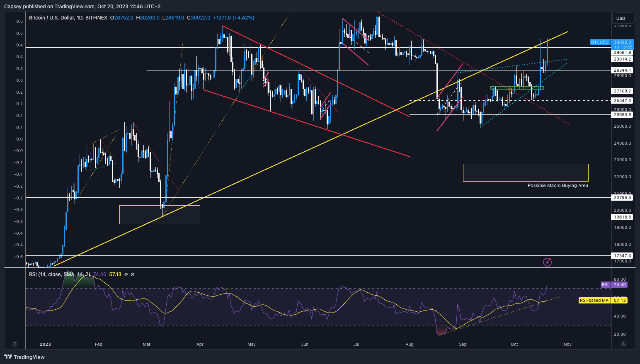640x364 pixels.
Task: Hide the RSI plot via first ⌀ legend icon
Action: click(126, 274)
